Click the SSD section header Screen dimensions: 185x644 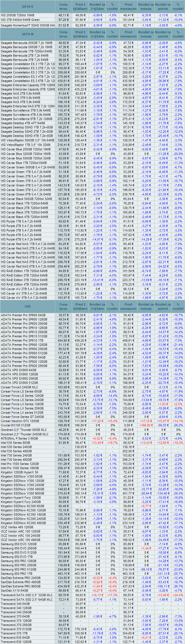(x=28, y=306)
